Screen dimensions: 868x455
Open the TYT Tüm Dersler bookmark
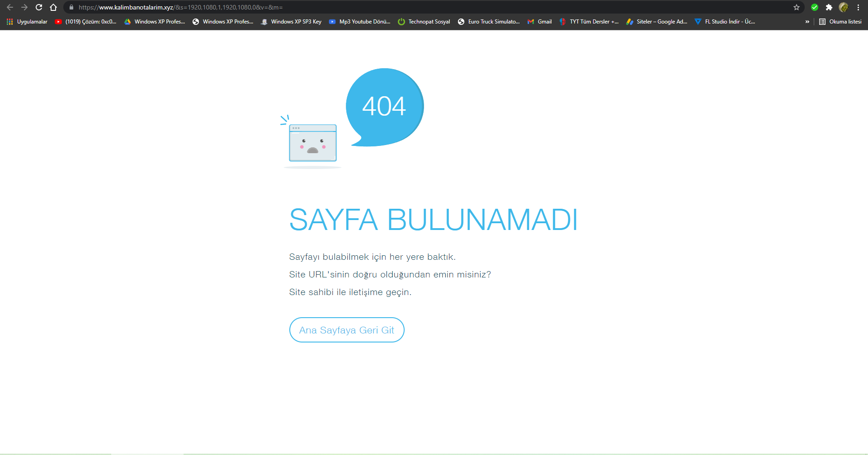(589, 21)
